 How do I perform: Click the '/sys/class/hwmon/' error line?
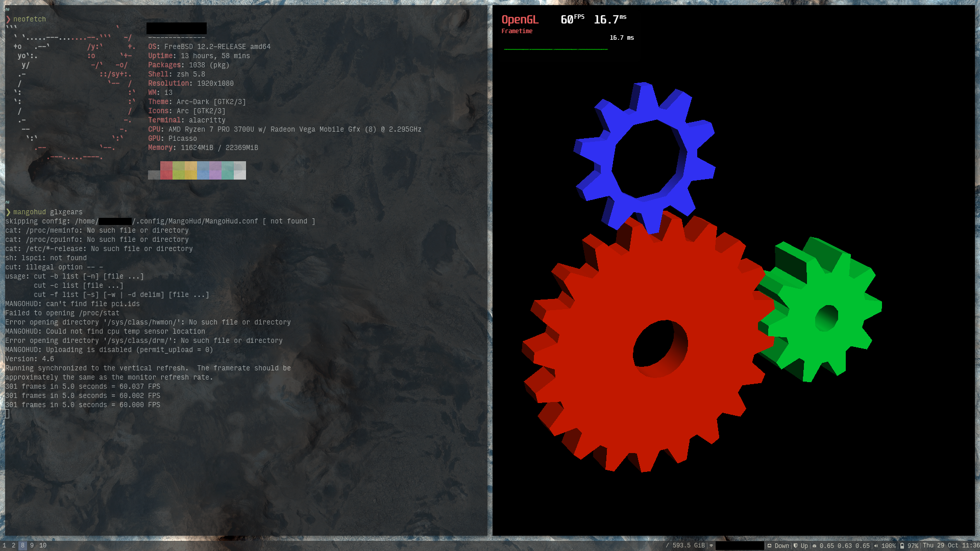coord(148,322)
